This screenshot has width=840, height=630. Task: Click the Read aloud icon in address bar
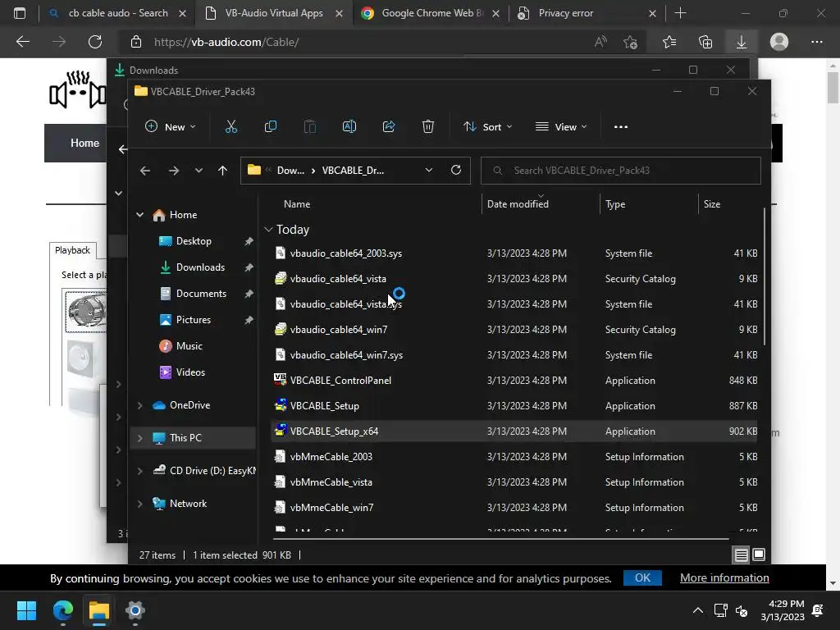(x=600, y=42)
